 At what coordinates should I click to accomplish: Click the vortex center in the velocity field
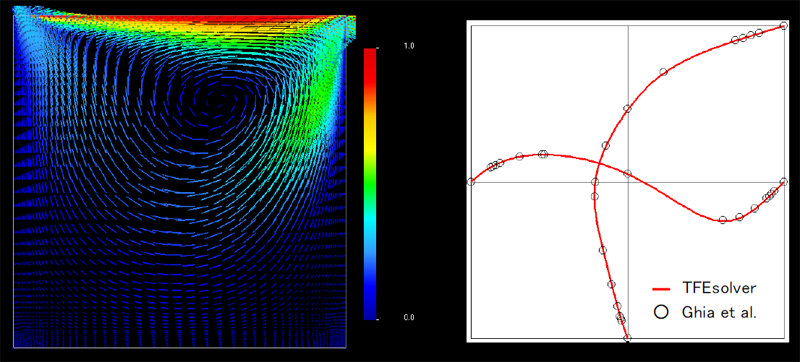(220, 100)
